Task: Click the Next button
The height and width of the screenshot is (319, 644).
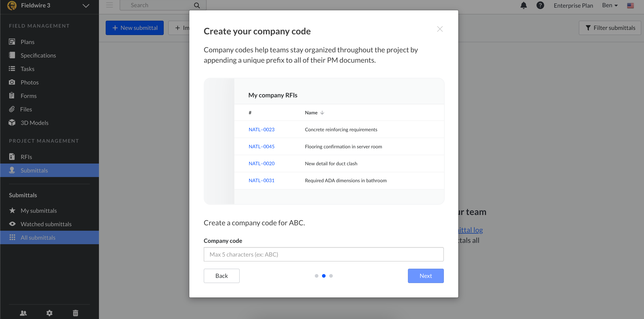Action: (x=425, y=276)
